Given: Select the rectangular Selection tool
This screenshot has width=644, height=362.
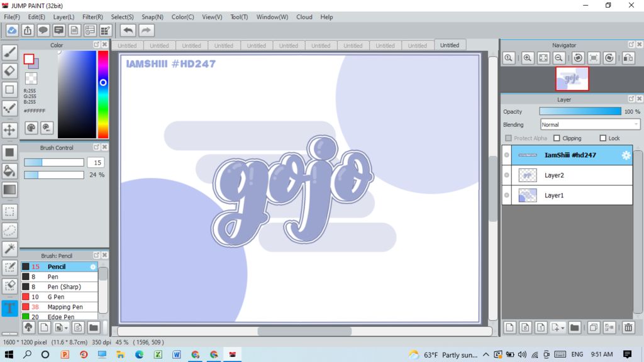Looking at the screenshot, I should (x=9, y=212).
